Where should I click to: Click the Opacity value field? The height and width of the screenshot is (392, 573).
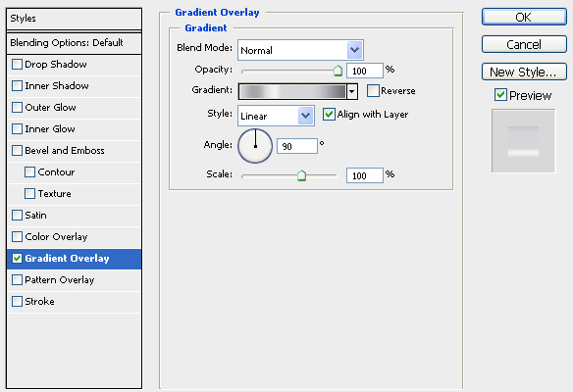point(365,71)
